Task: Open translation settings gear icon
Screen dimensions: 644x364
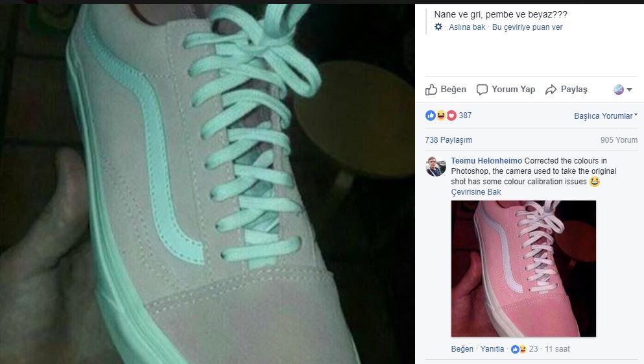Action: (x=438, y=27)
